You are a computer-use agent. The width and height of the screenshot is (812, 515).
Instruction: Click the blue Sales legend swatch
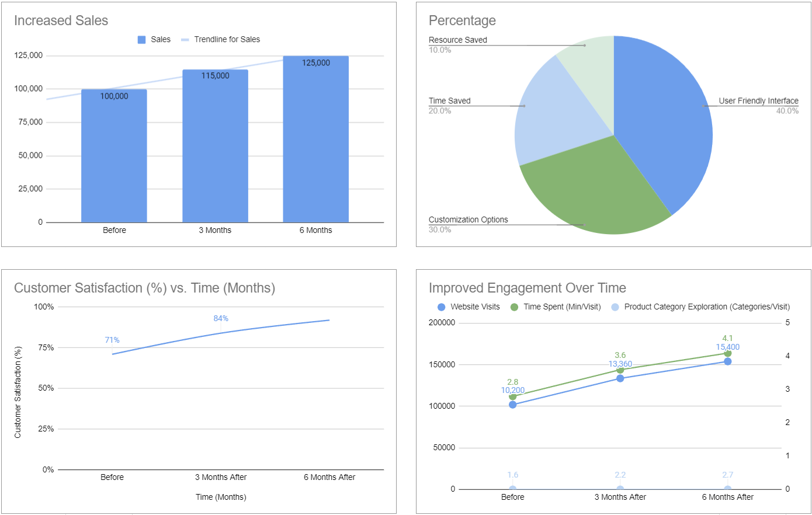click(141, 40)
